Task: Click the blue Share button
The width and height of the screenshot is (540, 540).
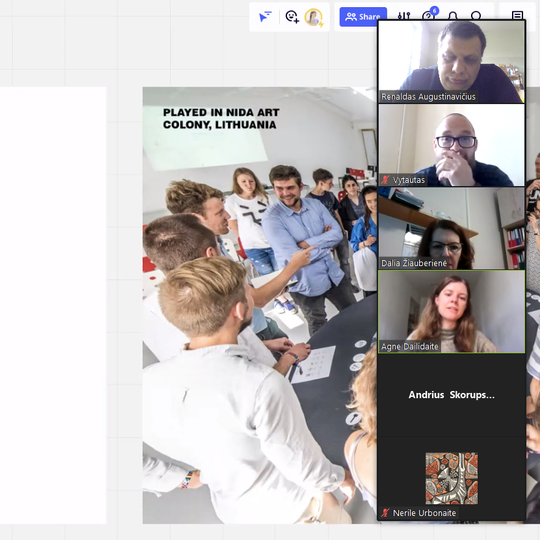Action: click(363, 17)
